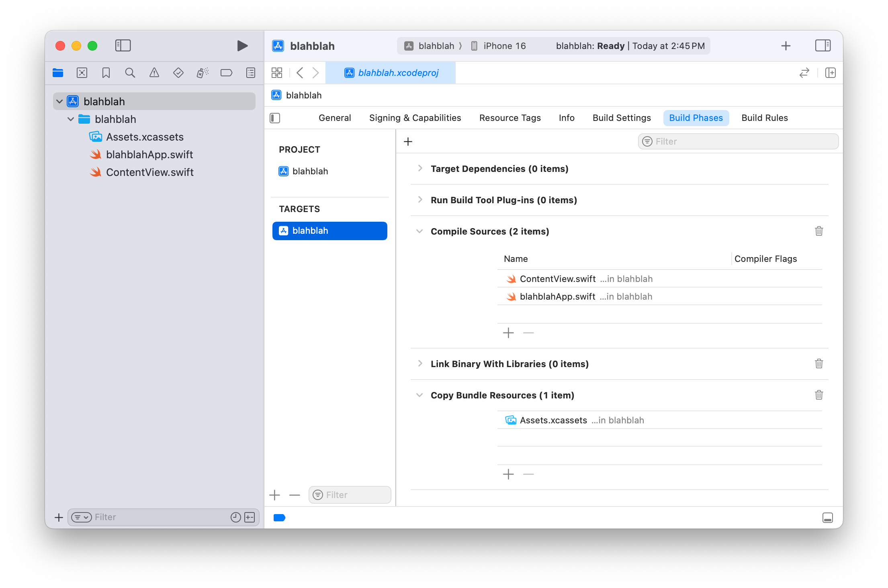
Task: Open the Issue navigator warning icon
Action: tap(154, 73)
